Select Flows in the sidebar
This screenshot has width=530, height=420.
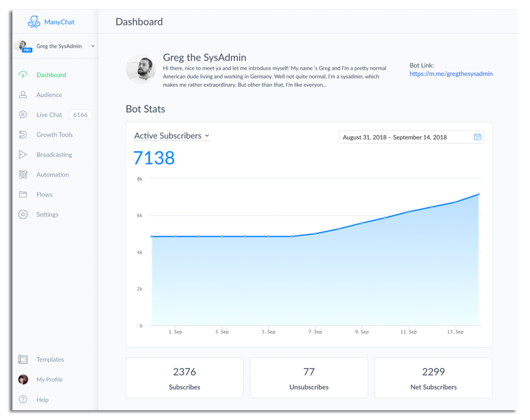[x=45, y=194]
